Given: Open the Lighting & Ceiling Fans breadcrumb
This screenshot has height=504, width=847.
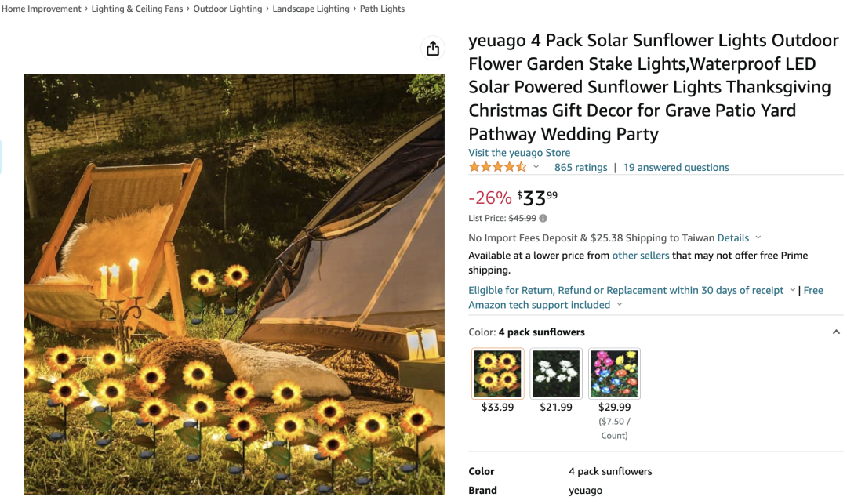Looking at the screenshot, I should tap(137, 9).
